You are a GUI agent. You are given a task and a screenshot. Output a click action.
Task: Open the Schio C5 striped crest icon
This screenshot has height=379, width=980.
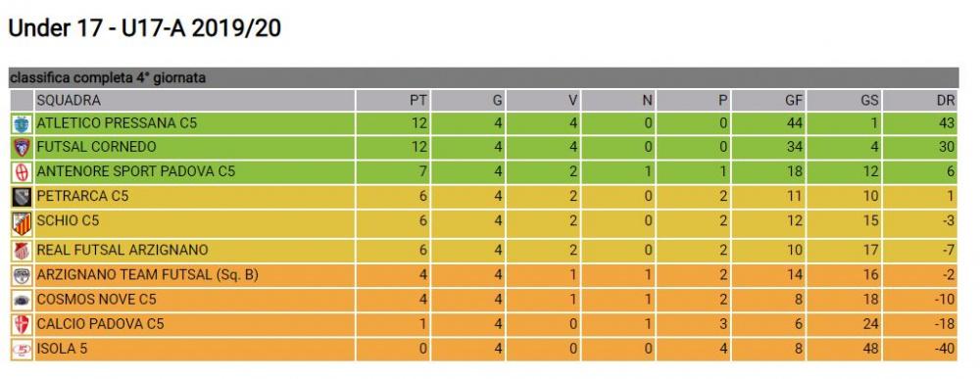coord(22,223)
